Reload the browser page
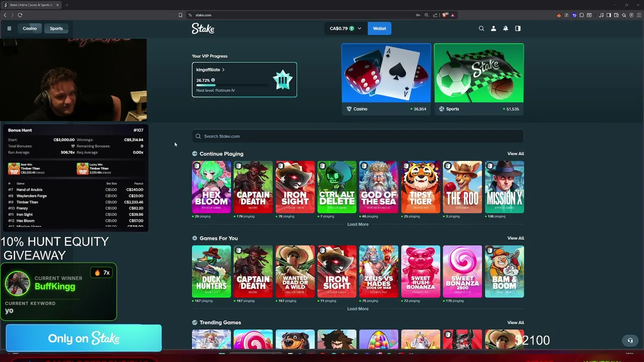644x362 pixels. click(20, 15)
